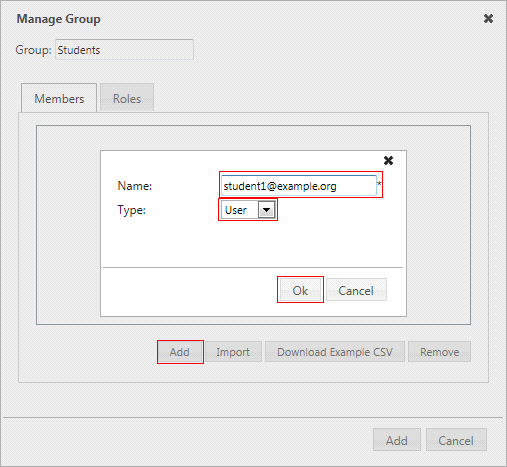507x467 pixels.
Task: Click the Import button
Action: tap(233, 352)
